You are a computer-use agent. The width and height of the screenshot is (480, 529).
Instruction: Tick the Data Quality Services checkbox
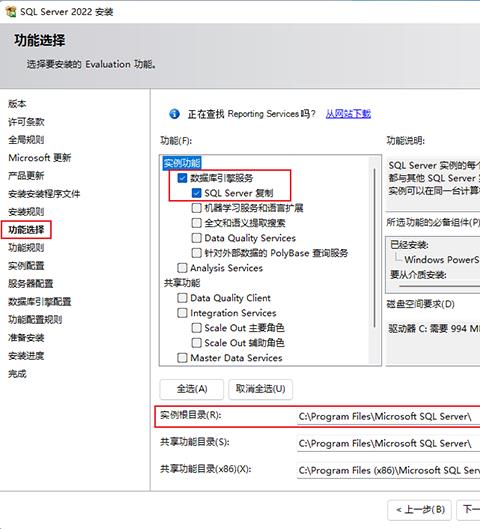196,238
